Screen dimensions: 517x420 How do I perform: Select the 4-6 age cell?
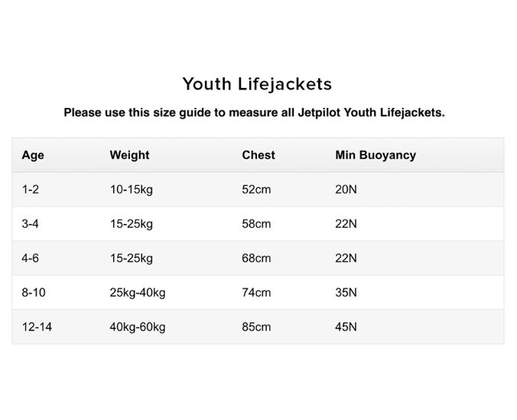click(31, 259)
